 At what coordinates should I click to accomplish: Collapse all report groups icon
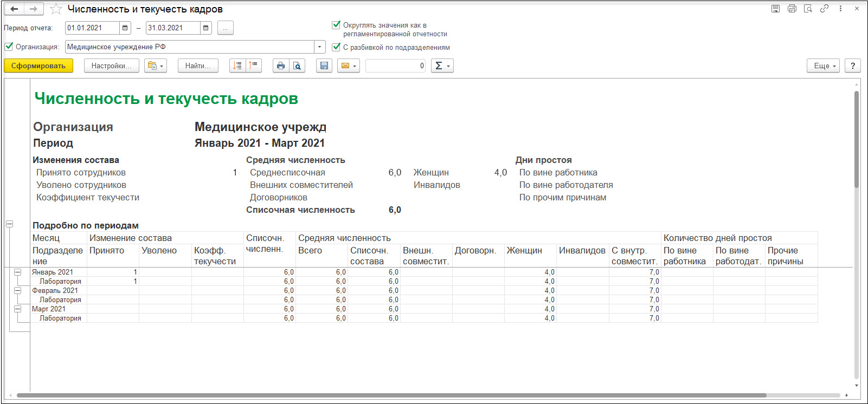(x=237, y=66)
